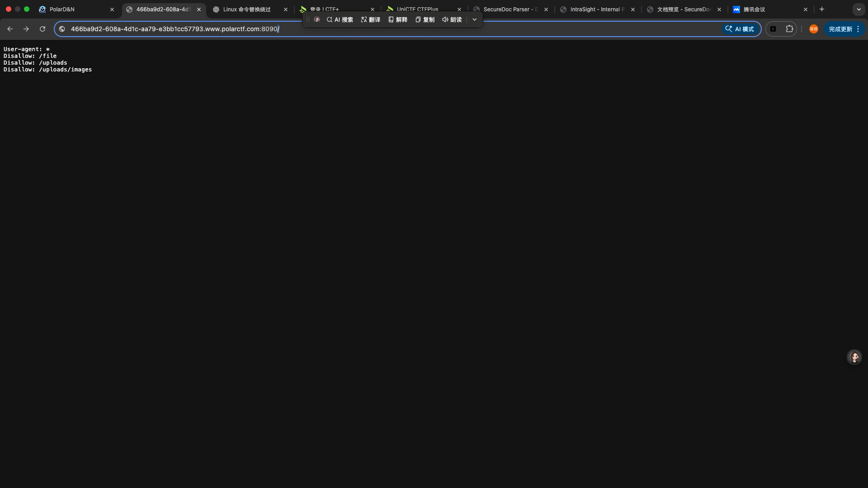Click the orange profile avatar
868x488 pixels.
coord(813,29)
